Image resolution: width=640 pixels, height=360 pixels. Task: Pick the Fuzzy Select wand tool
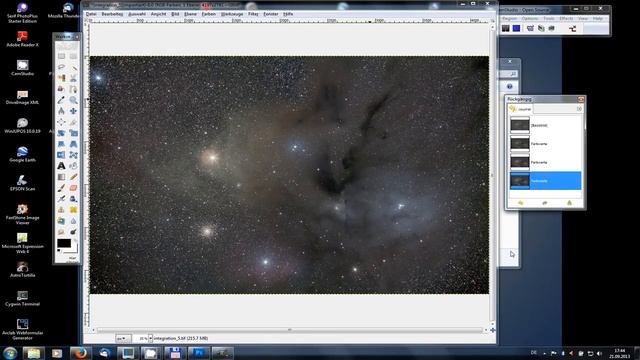pyautogui.click(x=73, y=67)
